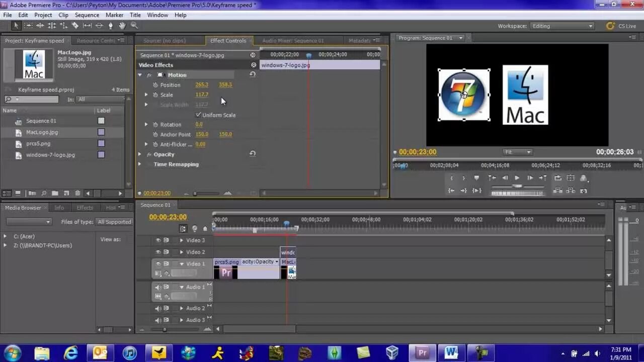Image resolution: width=644 pixels, height=362 pixels.
Task: Toggle Position animation stopwatch
Action: (x=155, y=85)
